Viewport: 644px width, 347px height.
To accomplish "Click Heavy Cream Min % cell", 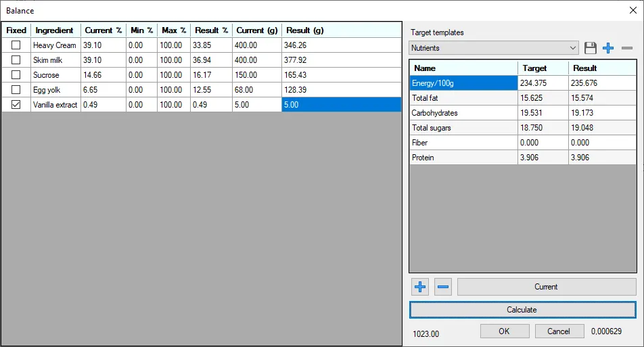I will 141,45.
